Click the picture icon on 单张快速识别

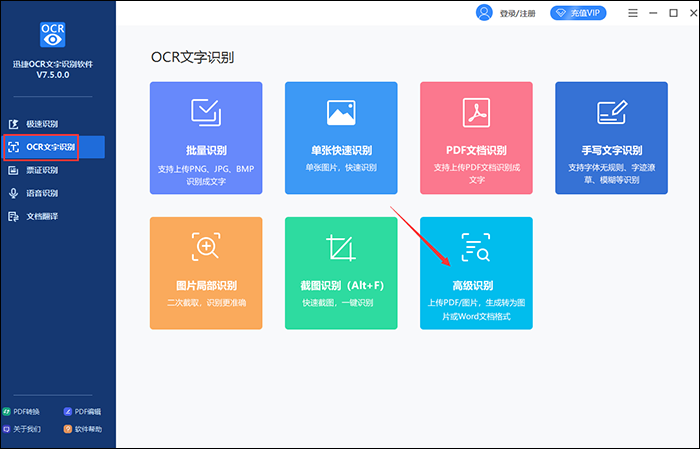pyautogui.click(x=341, y=112)
